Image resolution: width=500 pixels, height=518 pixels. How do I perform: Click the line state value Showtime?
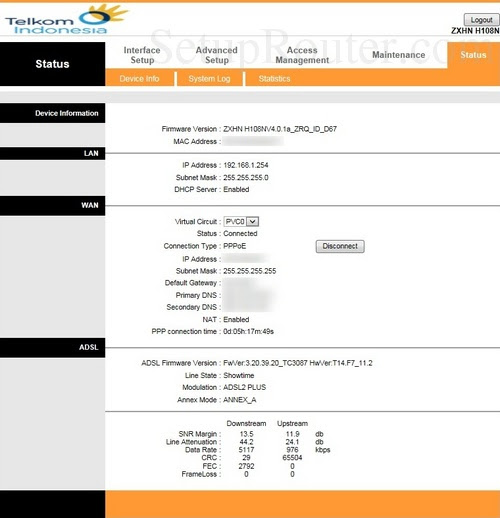click(239, 375)
